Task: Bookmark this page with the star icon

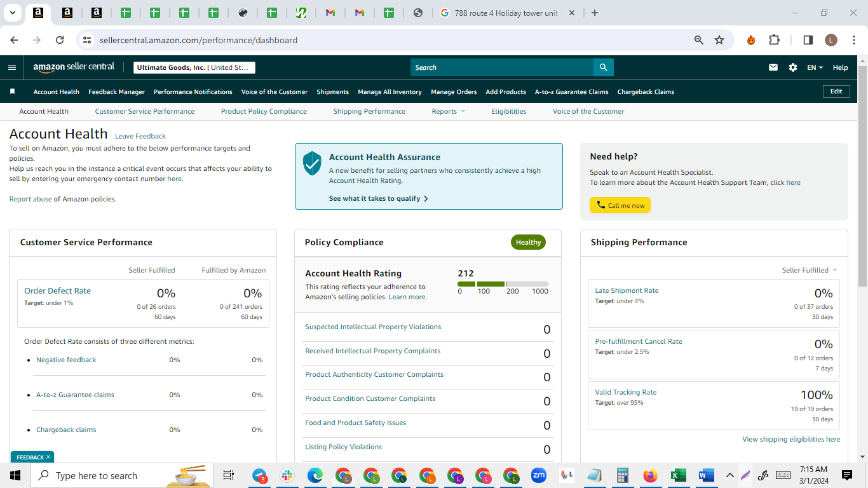Action: pos(719,40)
